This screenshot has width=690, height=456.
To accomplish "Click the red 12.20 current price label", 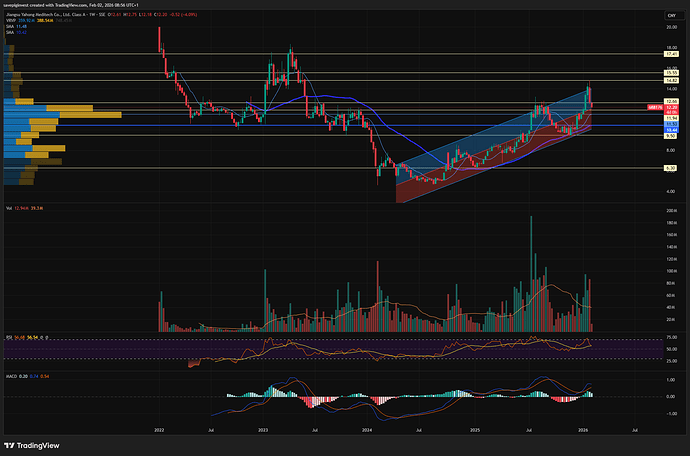I will pyautogui.click(x=671, y=107).
